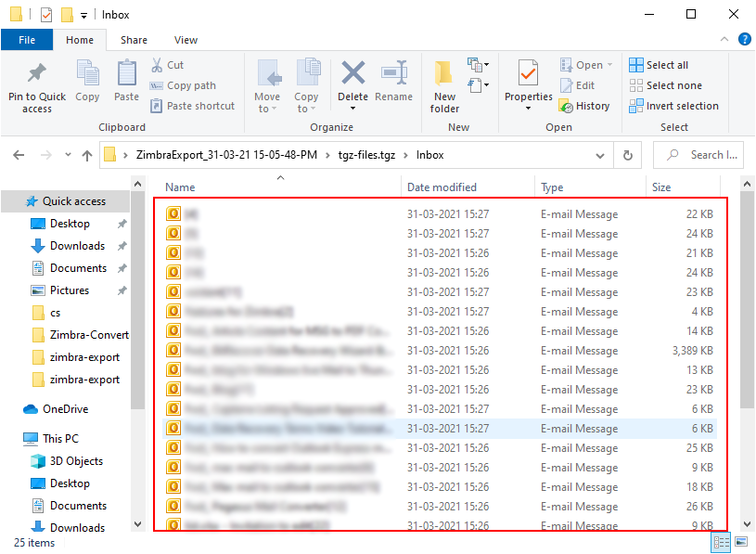Click the Outlook icon of the 22 KB message

coord(173,213)
